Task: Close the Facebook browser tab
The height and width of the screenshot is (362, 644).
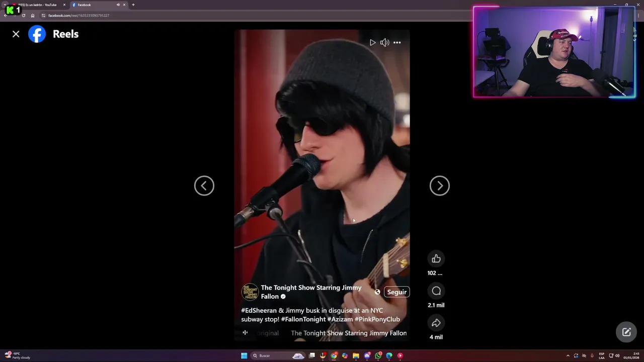Action: tap(124, 5)
